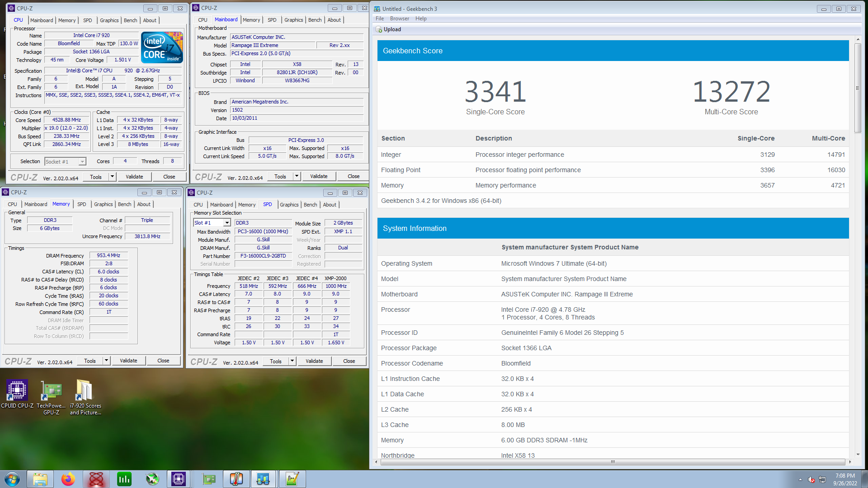Image resolution: width=868 pixels, height=488 pixels.
Task: Click the Upload icon in Geekbench
Action: click(379, 29)
